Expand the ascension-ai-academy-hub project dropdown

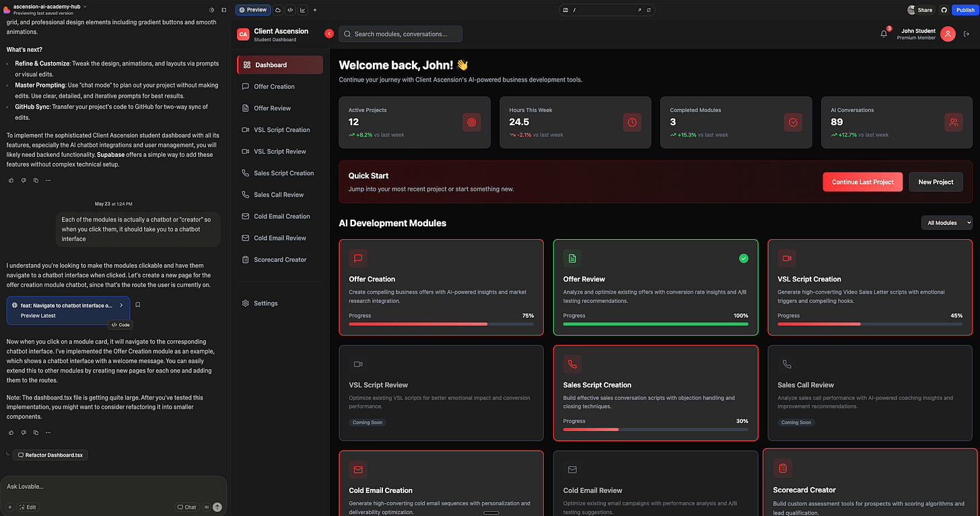coord(84,6)
